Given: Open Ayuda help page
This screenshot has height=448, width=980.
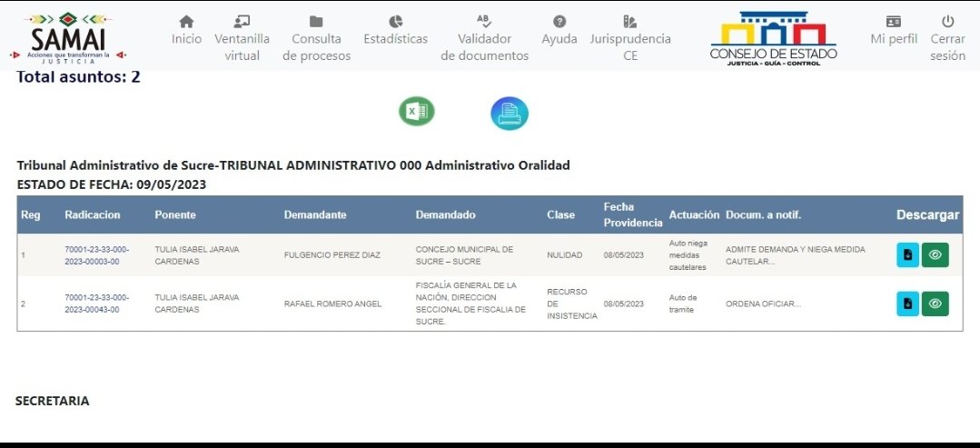Looking at the screenshot, I should click(559, 31).
